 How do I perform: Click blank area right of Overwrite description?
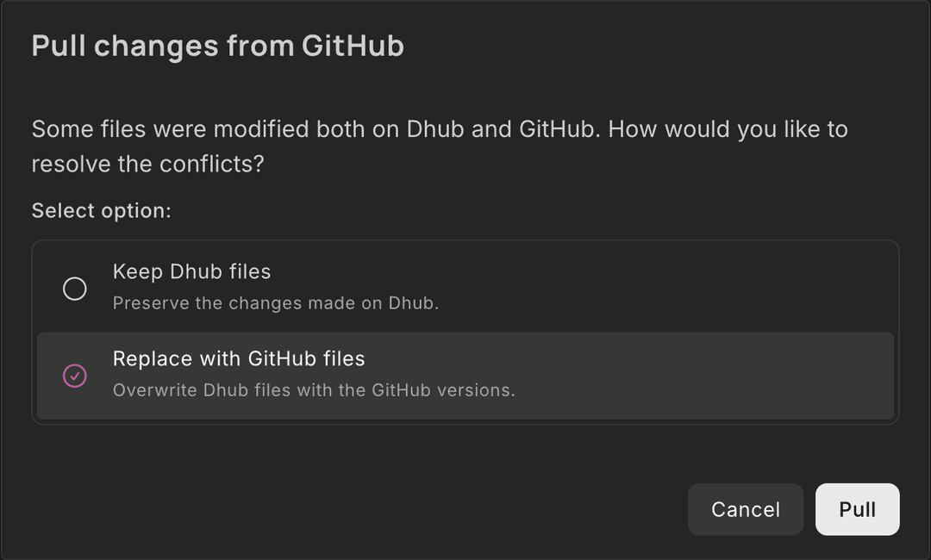click(x=707, y=390)
